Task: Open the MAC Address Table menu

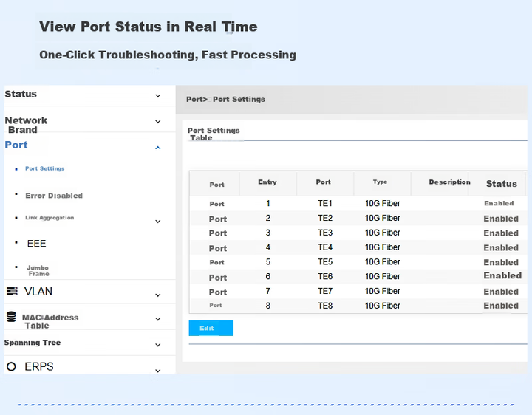Action: coord(50,321)
